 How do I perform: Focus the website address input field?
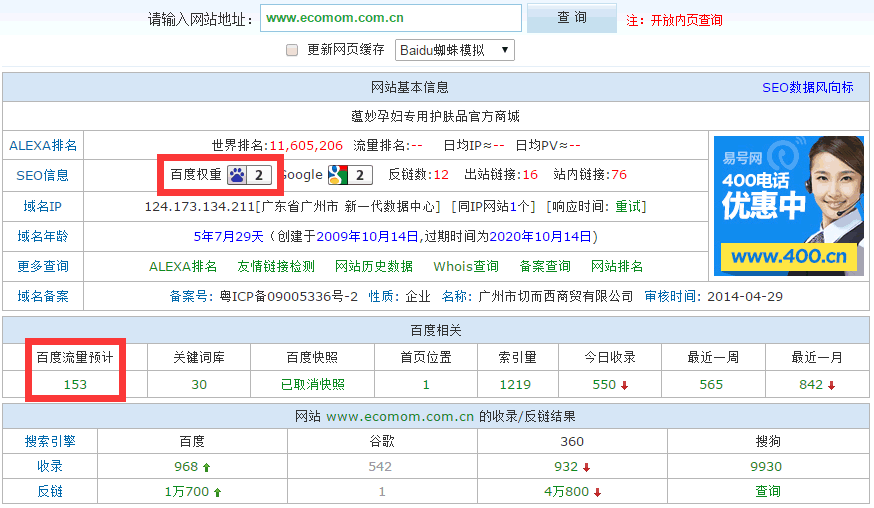(x=390, y=18)
